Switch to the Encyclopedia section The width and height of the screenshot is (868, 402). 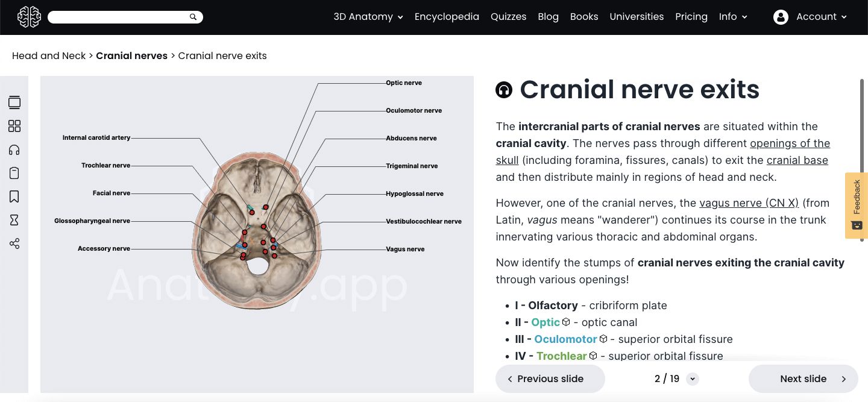(447, 17)
